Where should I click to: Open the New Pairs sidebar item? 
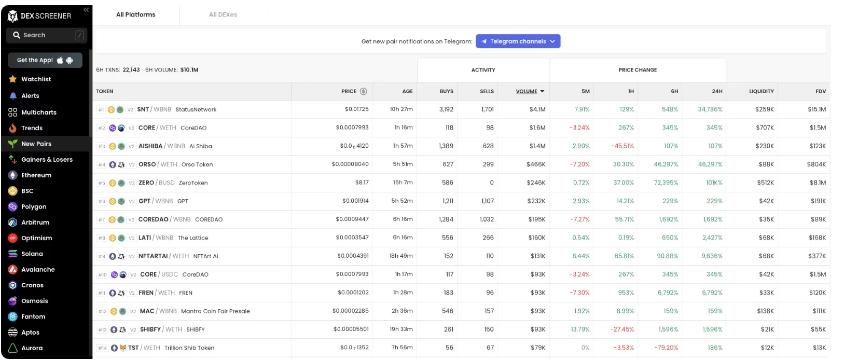click(46, 144)
